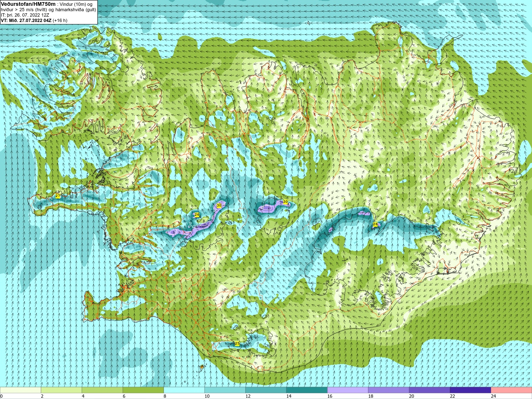Click the legend tick label '12'
The image size is (532, 399).
click(x=248, y=396)
